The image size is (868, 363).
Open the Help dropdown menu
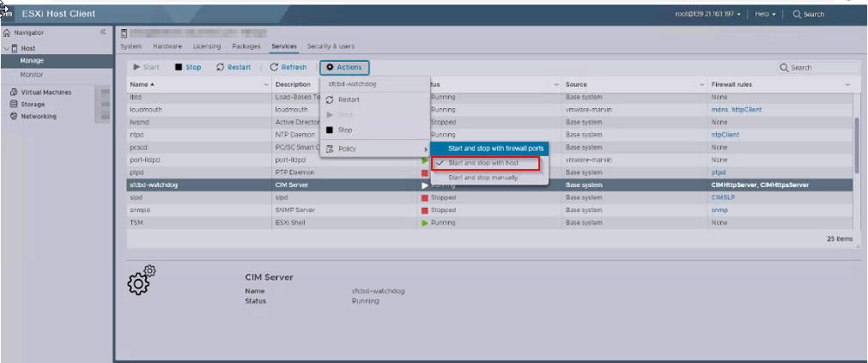[766, 14]
